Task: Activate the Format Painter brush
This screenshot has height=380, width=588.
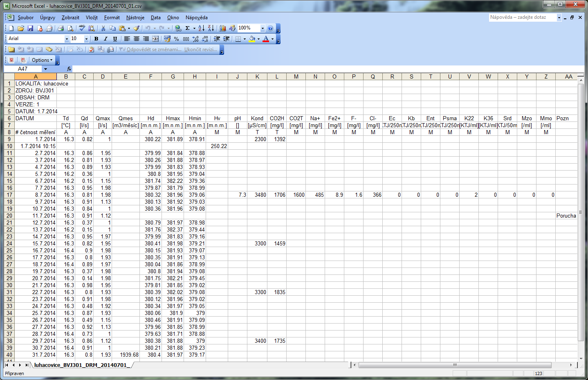Action: [x=136, y=28]
